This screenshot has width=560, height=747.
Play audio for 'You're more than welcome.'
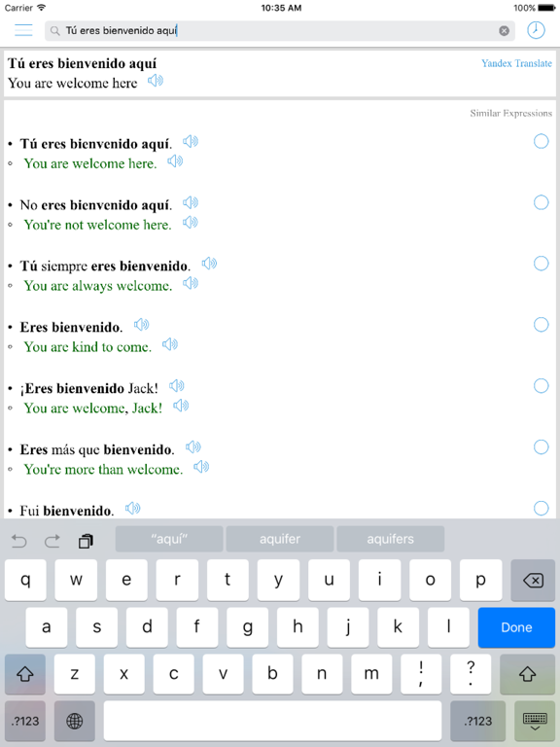(x=201, y=467)
